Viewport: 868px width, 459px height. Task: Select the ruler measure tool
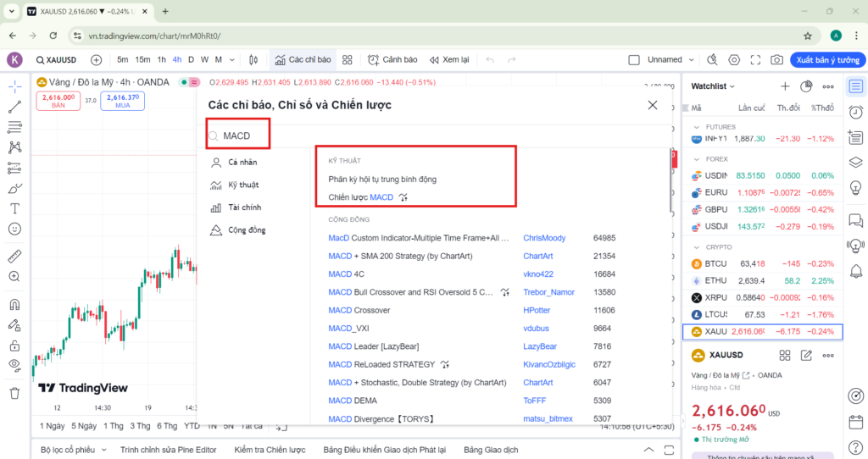click(15, 256)
